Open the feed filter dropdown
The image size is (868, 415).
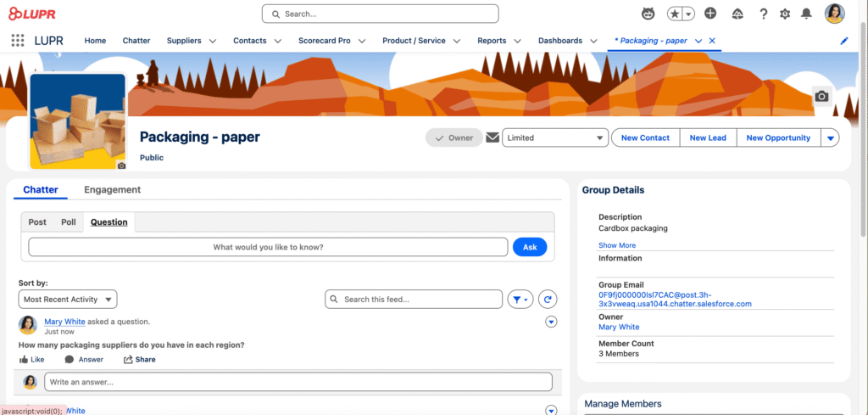(x=520, y=300)
